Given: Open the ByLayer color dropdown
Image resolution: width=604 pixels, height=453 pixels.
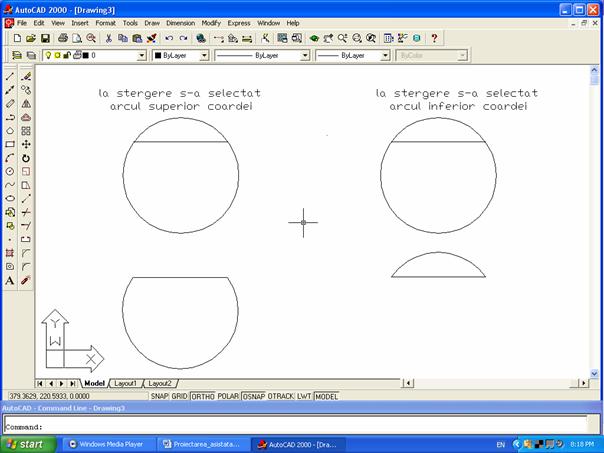Looking at the screenshot, I should click(x=204, y=56).
